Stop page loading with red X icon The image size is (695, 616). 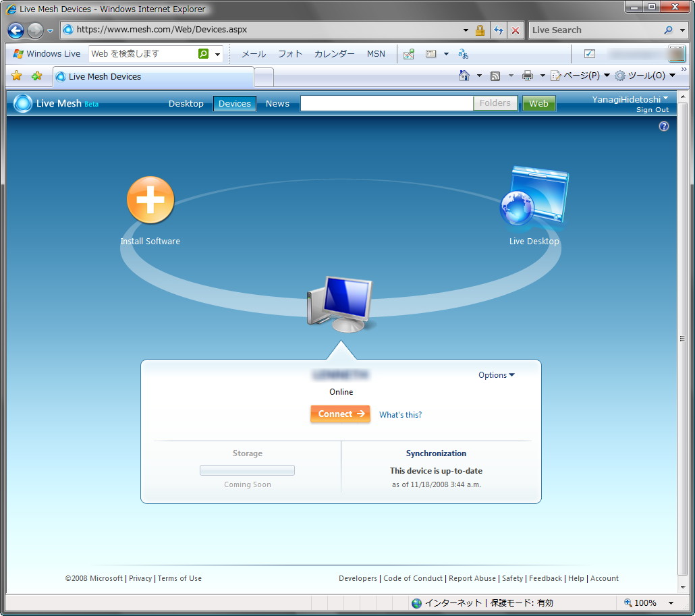tap(516, 30)
